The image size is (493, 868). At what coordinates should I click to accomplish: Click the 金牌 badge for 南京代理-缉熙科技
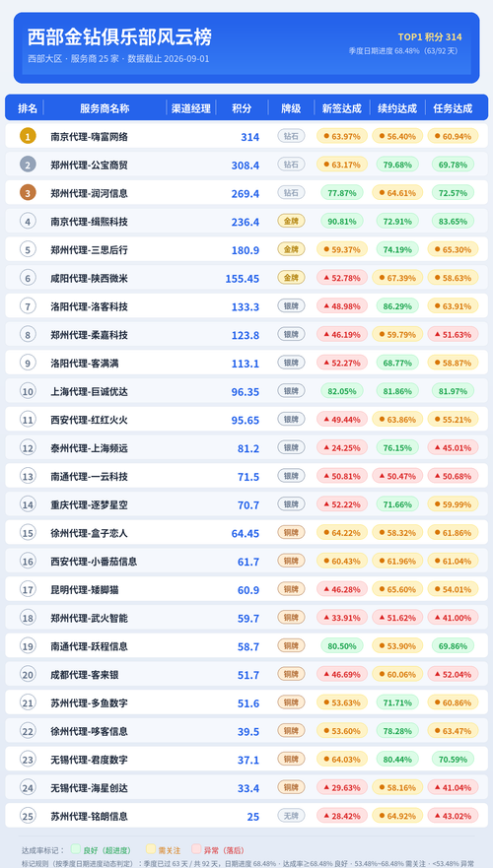[291, 222]
